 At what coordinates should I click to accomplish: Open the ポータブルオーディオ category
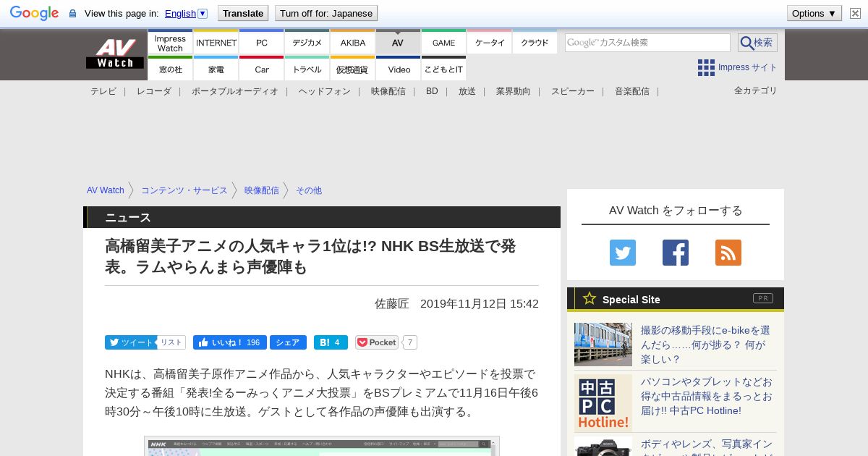coord(235,91)
